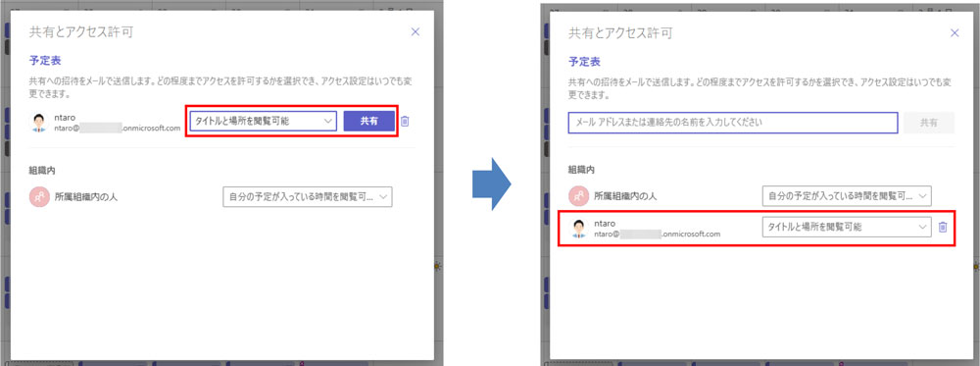The width and height of the screenshot is (980, 366).
Task: Click 予定表 heading in the right dialog
Action: point(584,63)
